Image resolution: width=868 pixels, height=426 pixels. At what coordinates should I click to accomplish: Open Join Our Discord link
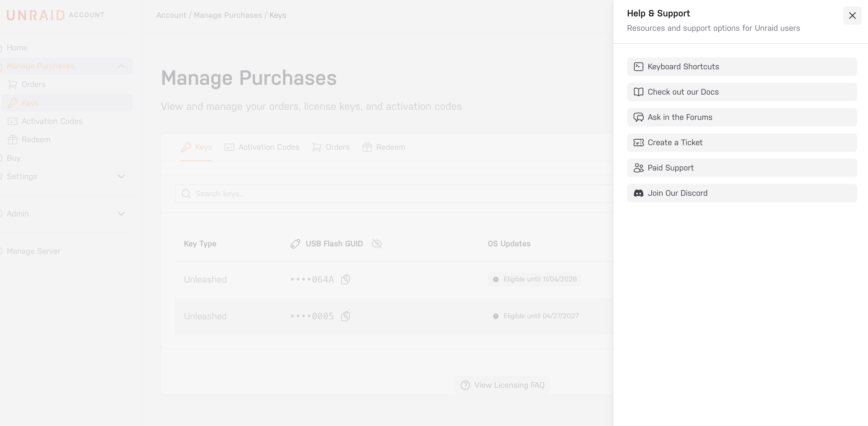coord(677,193)
